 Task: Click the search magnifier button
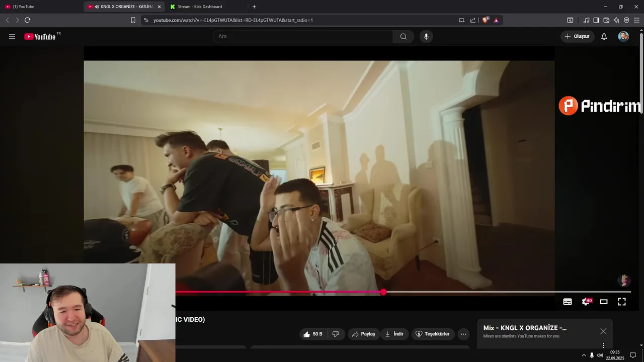[404, 36]
